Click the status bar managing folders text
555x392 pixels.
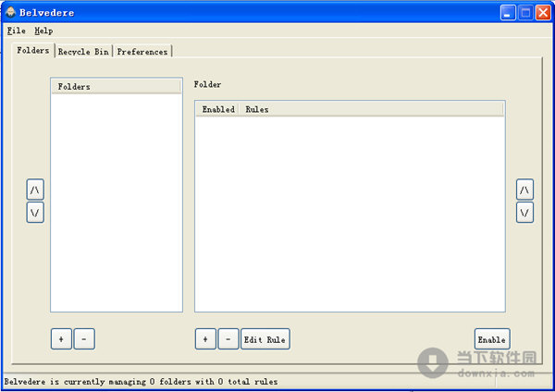point(141,382)
